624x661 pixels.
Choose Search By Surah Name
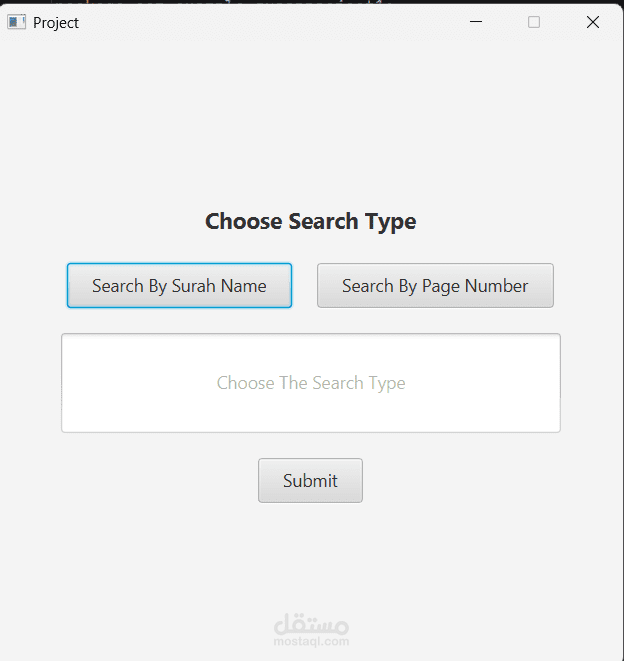click(179, 286)
